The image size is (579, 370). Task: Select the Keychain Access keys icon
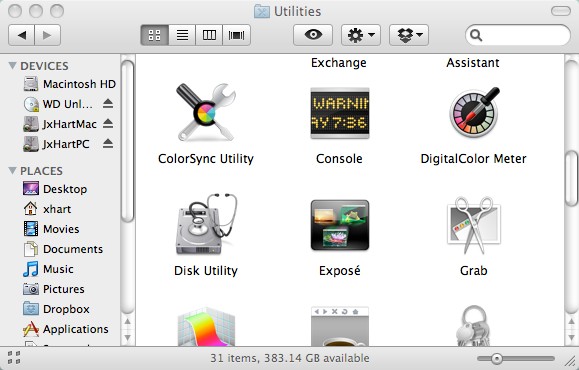click(474, 326)
